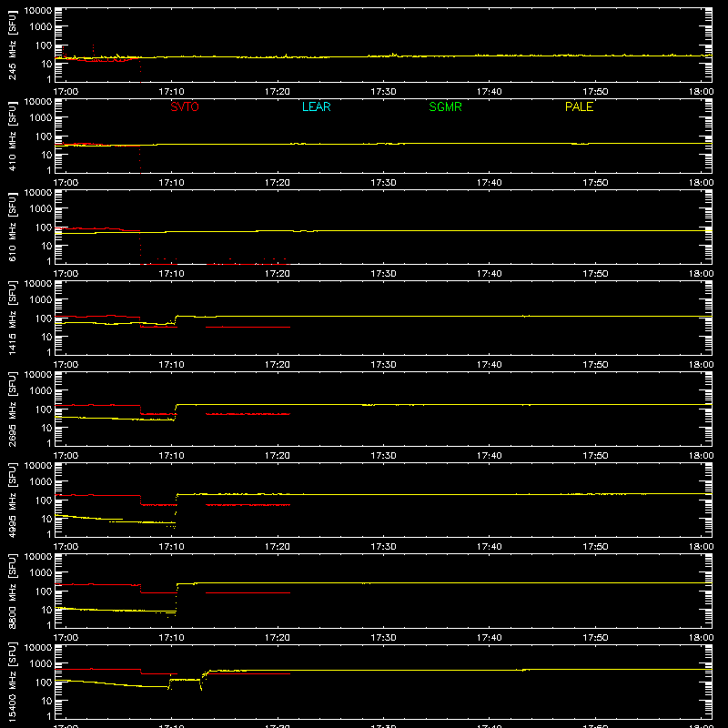Click the 1000 tick on 410 MHz axis

41,118
